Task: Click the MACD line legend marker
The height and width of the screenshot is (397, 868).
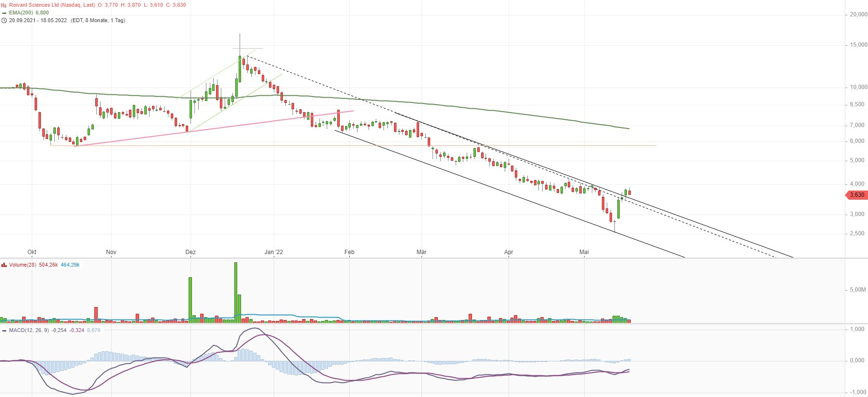Action: point(4,331)
